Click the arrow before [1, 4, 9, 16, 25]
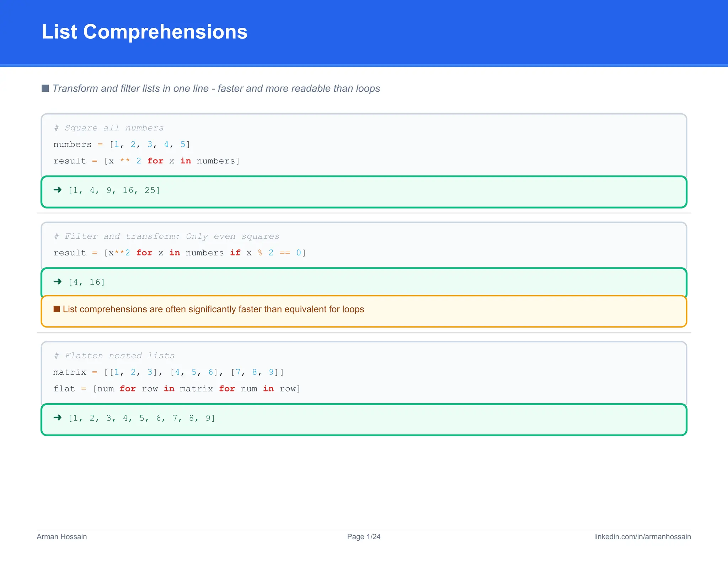728x562 pixels. 57,190
